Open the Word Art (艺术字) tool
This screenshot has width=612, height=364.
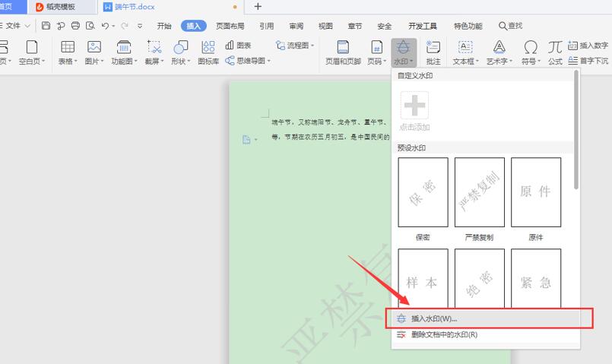(x=499, y=52)
